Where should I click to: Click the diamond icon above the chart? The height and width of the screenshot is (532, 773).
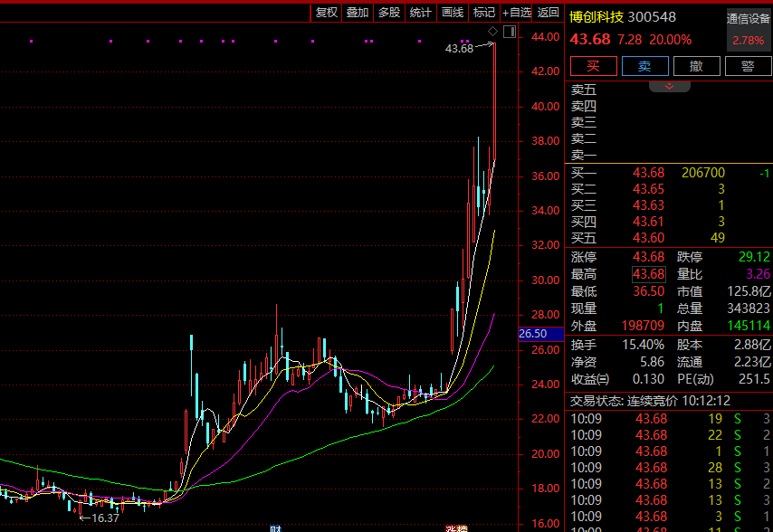point(492,32)
